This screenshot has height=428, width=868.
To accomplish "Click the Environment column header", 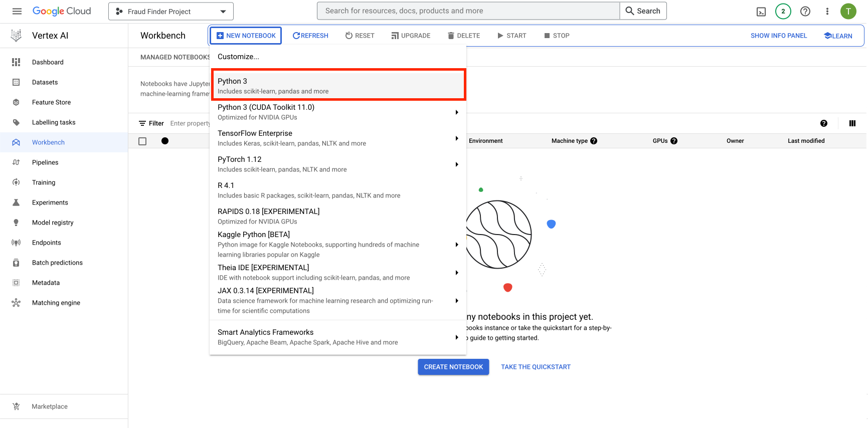I will coord(485,141).
